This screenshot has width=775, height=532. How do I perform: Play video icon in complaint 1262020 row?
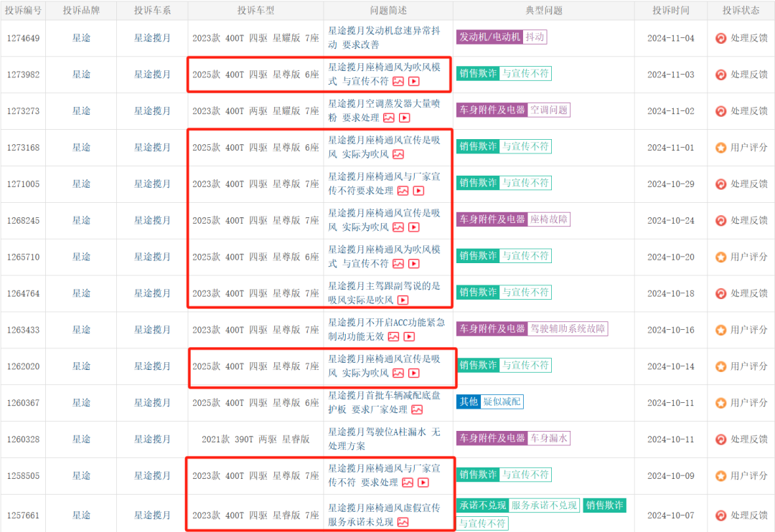[414, 374]
